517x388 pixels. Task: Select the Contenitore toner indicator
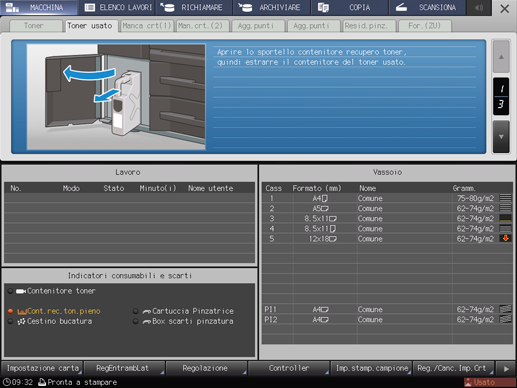52,291
